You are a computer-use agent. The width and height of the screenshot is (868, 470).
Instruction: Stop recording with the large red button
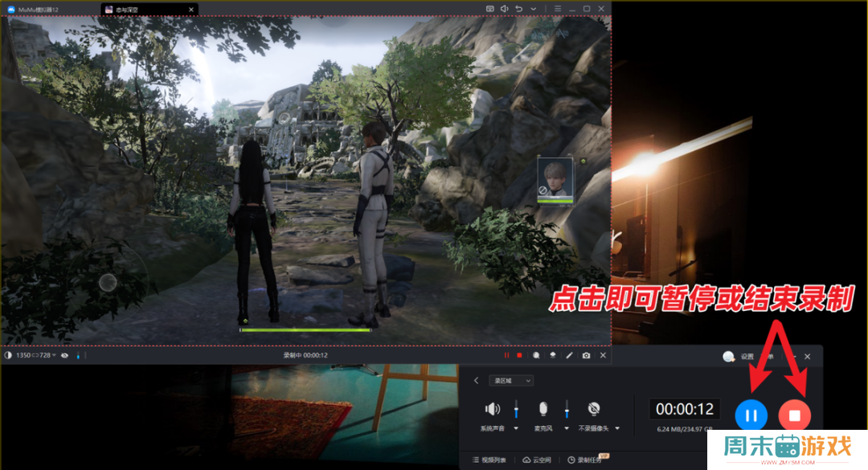coord(794,415)
